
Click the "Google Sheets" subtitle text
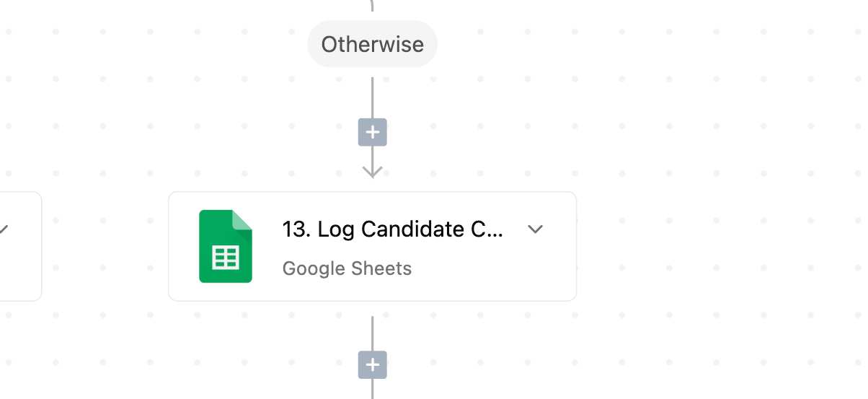pos(347,268)
